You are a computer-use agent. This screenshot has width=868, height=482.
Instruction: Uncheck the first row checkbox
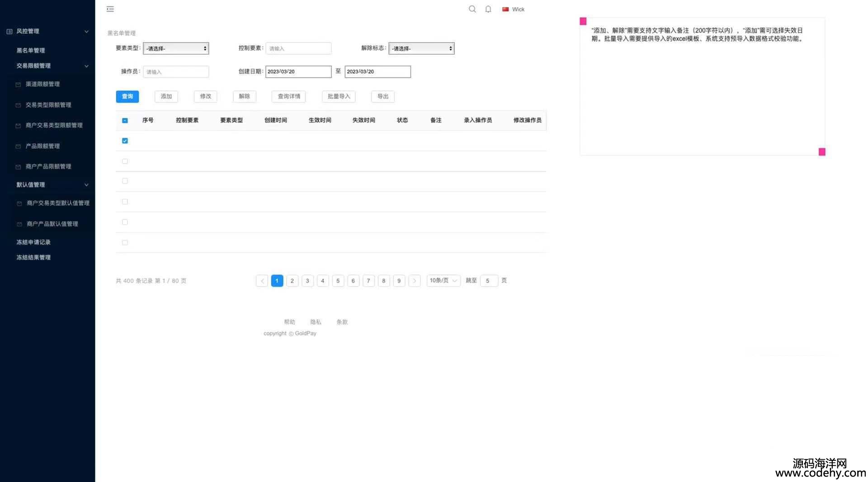(125, 141)
